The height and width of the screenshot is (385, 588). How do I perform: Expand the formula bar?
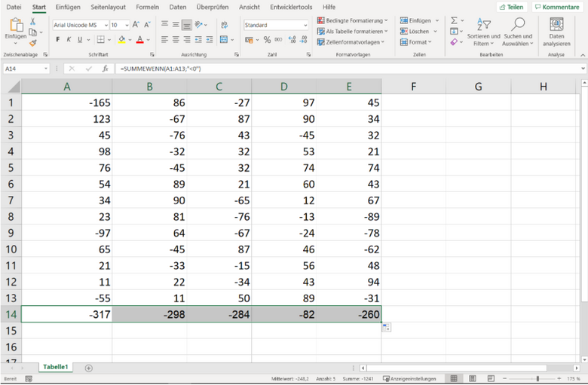click(x=583, y=69)
